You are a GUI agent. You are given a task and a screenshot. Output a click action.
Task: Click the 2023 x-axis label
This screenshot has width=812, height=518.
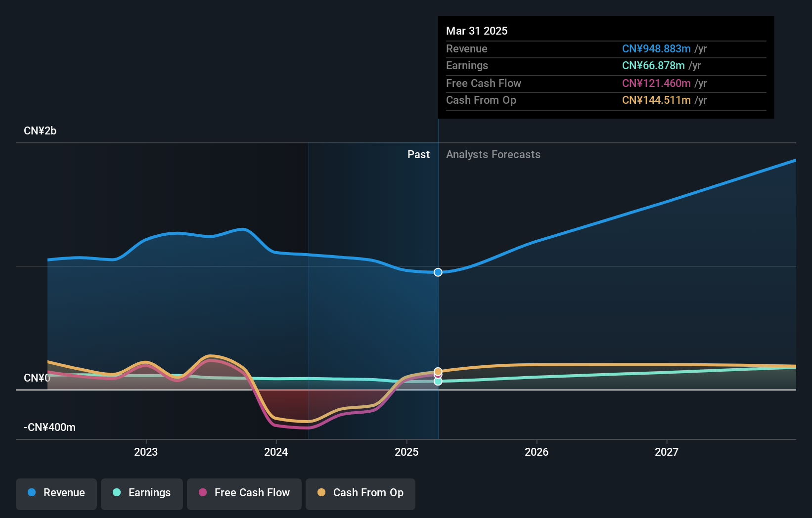coord(146,452)
